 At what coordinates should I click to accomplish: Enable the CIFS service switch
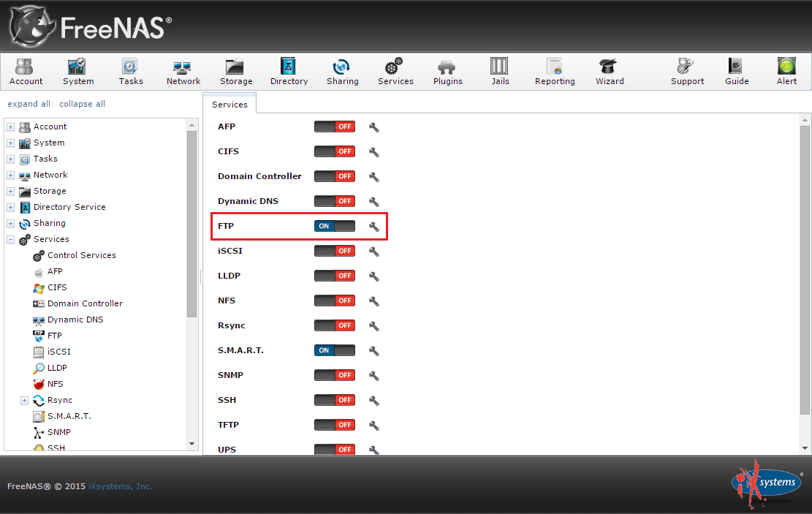point(335,151)
